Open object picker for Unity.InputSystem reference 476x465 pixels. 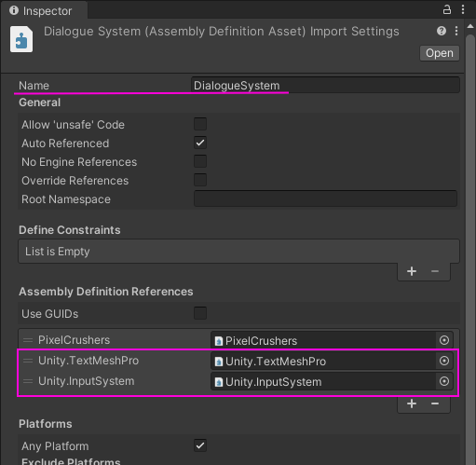[444, 381]
